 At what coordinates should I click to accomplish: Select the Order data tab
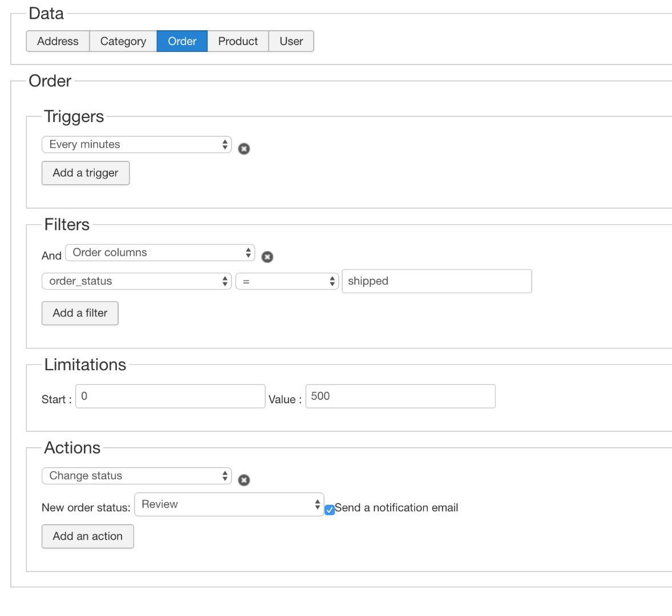(x=182, y=42)
